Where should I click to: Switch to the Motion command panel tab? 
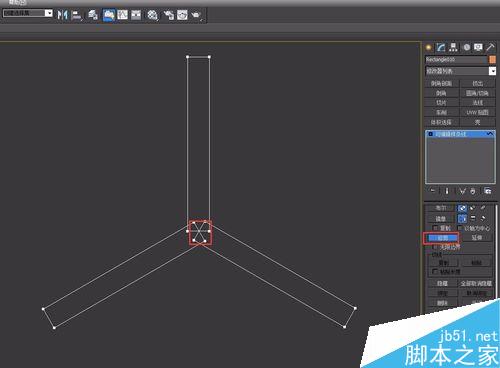pos(467,47)
